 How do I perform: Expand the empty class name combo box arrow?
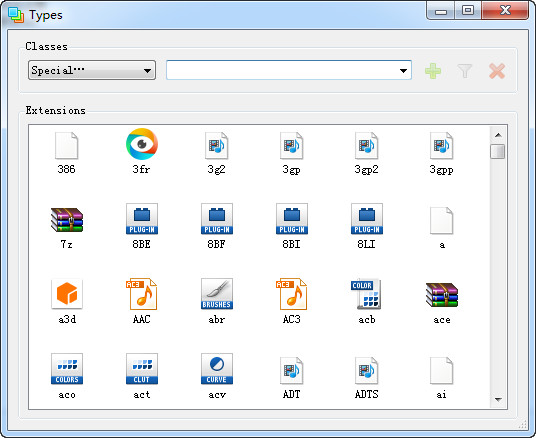pyautogui.click(x=403, y=70)
